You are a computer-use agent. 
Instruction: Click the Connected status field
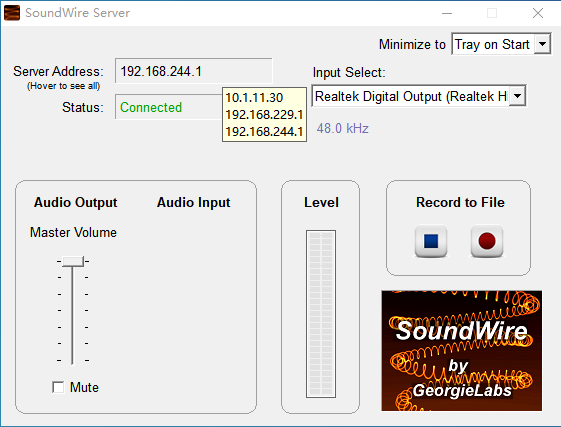coord(169,107)
